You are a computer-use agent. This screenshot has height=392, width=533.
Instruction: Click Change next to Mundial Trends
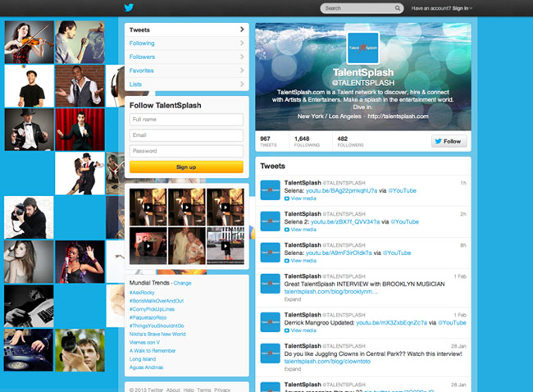click(x=183, y=283)
